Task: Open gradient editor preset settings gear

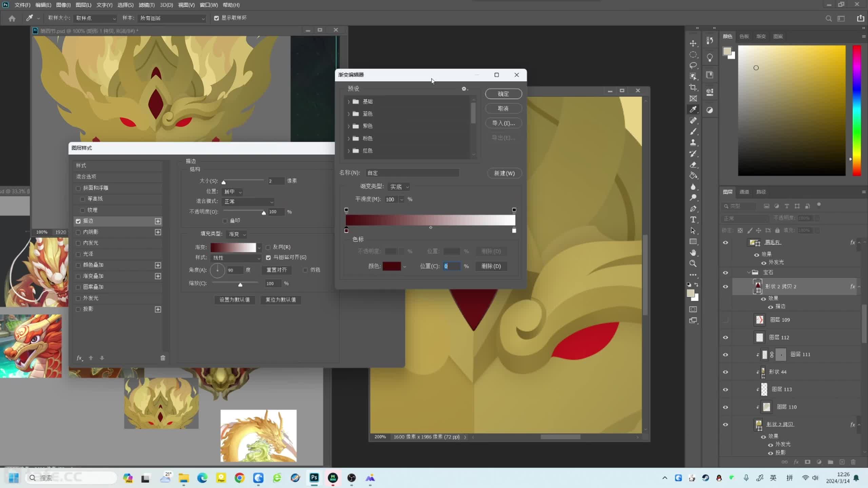Action: pos(464,89)
